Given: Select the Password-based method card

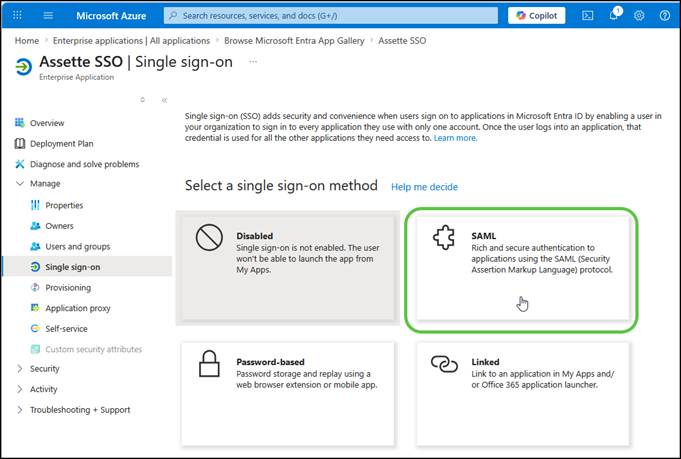Looking at the screenshot, I should pyautogui.click(x=288, y=393).
